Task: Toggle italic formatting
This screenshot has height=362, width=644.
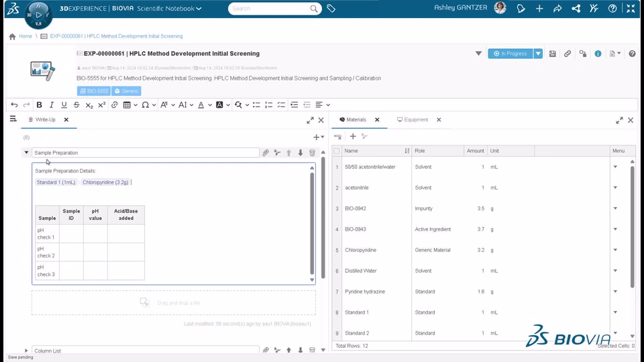Action: (x=52, y=105)
